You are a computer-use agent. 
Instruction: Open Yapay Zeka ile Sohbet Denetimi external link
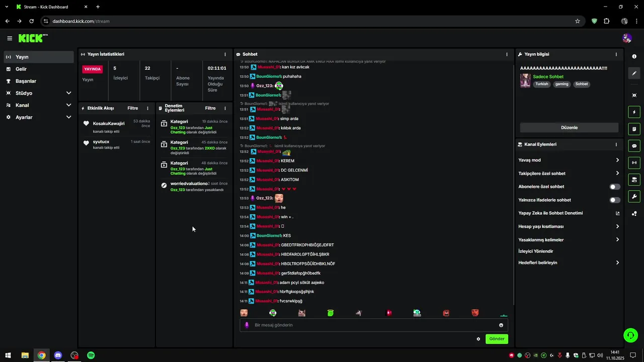[x=617, y=213]
